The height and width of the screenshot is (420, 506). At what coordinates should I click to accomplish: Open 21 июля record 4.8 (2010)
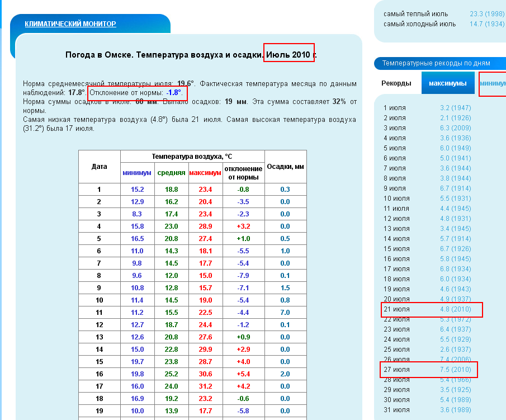click(x=455, y=309)
